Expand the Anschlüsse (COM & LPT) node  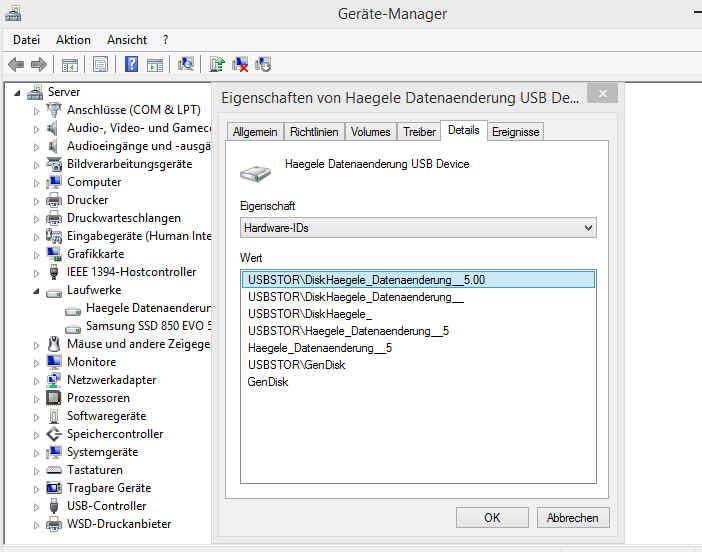(37, 110)
